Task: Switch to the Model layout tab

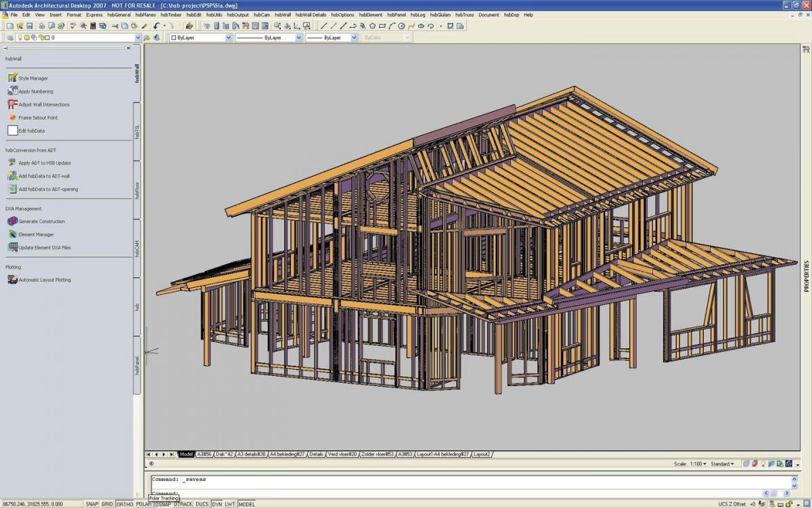Action: tap(186, 454)
